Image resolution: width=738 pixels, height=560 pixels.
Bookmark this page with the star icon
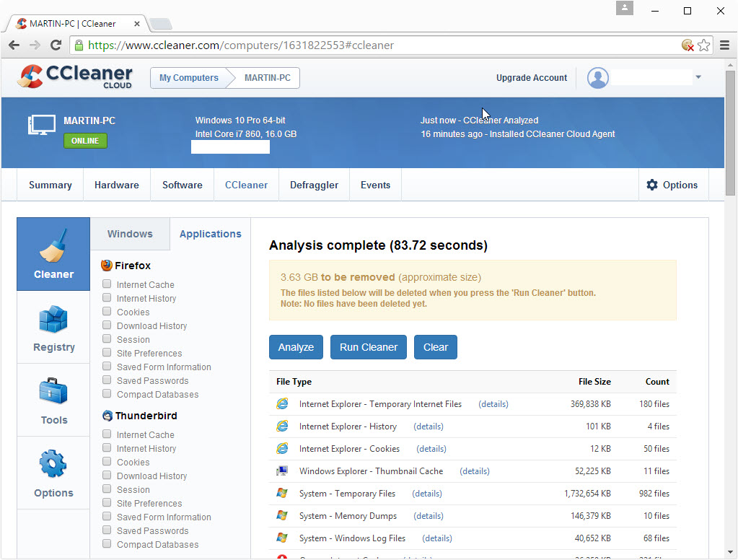704,45
